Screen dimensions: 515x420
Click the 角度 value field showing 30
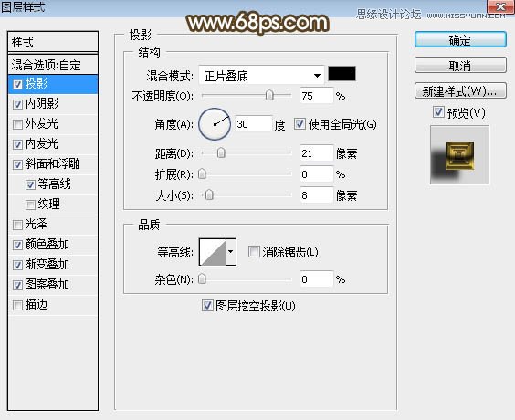coord(254,124)
